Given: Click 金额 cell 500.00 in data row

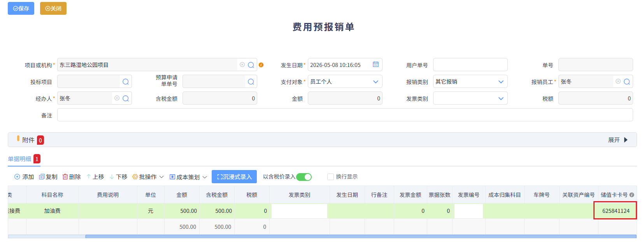Looking at the screenshot, I should (182, 210).
